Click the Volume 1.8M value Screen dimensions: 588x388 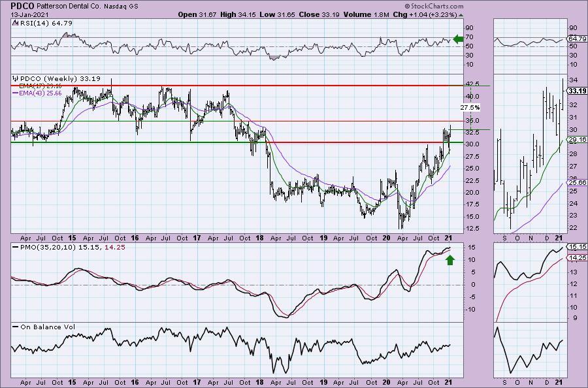coord(366,15)
